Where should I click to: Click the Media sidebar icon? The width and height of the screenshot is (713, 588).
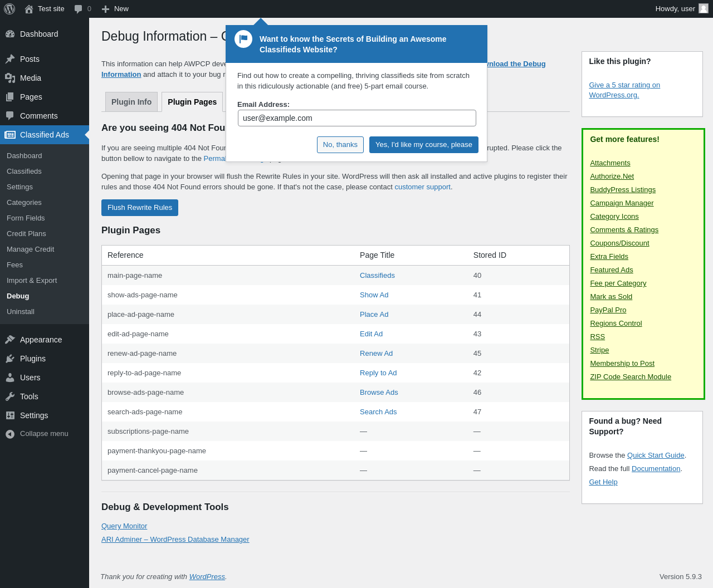[10, 78]
